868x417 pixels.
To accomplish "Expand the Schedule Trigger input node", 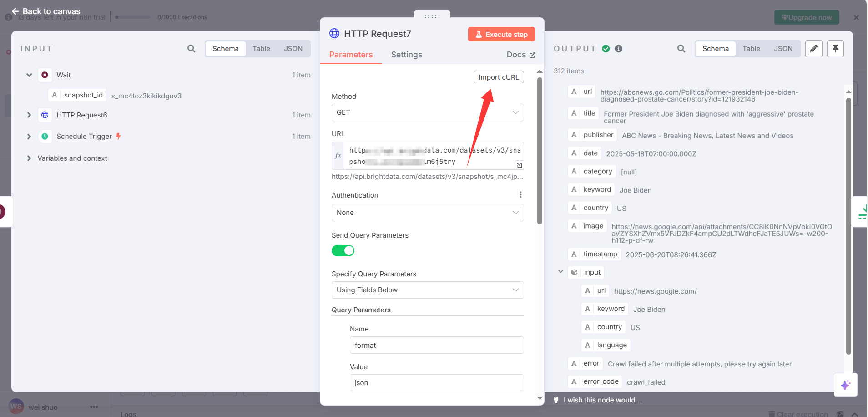I will (x=29, y=137).
